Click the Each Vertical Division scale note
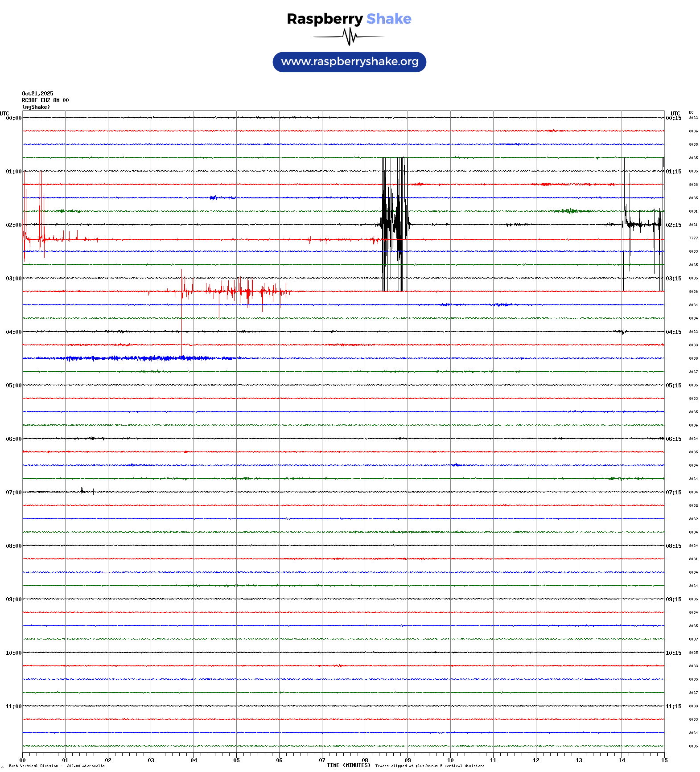The image size is (700, 772). (57, 766)
